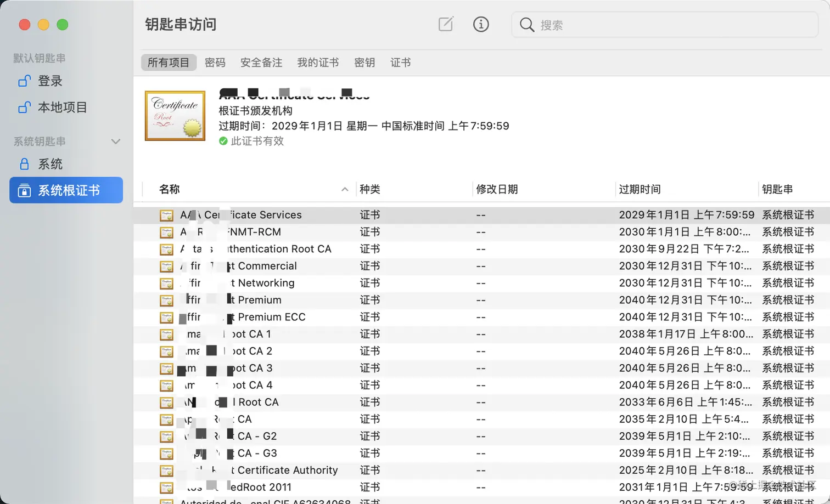Click the large root certificate thumbnail
Image resolution: width=830 pixels, height=504 pixels.
point(175,116)
